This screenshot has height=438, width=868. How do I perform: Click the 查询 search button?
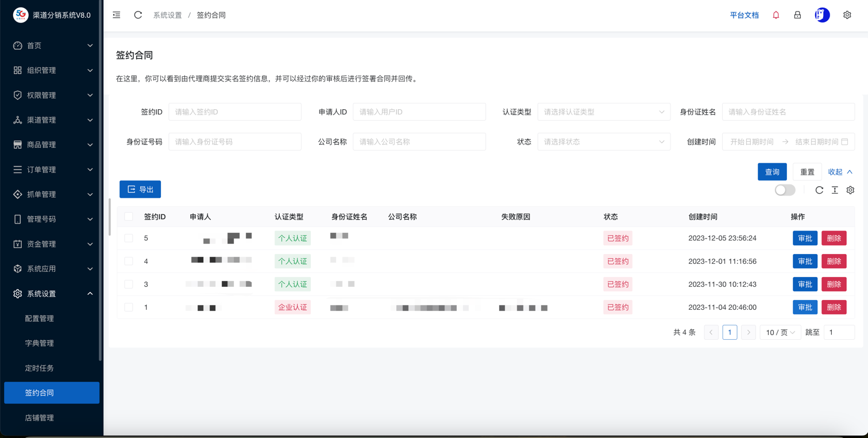click(x=771, y=172)
